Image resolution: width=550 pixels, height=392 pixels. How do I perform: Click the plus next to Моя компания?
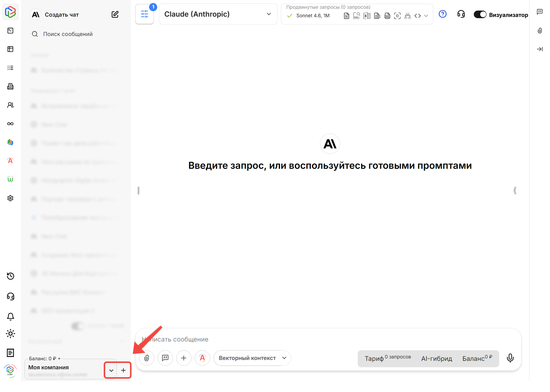tap(124, 371)
